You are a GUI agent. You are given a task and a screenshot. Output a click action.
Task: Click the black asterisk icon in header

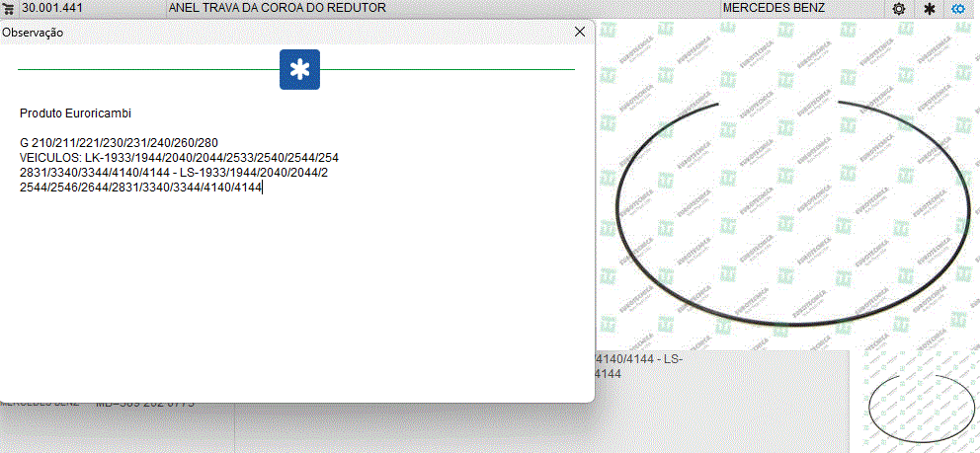pos(929,9)
